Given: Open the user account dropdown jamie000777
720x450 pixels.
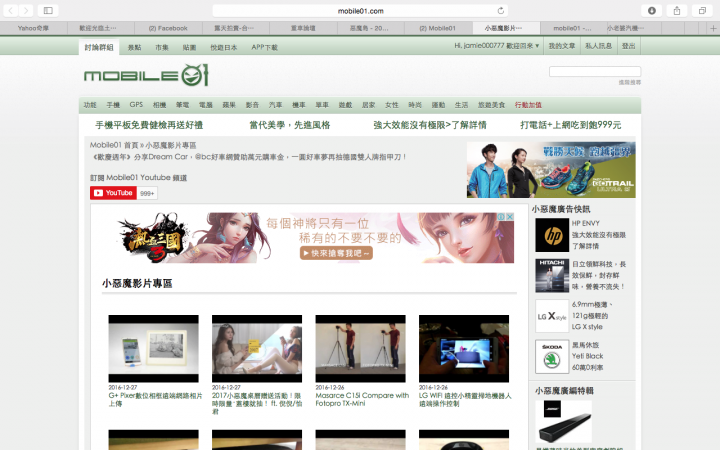Looking at the screenshot, I should point(496,46).
